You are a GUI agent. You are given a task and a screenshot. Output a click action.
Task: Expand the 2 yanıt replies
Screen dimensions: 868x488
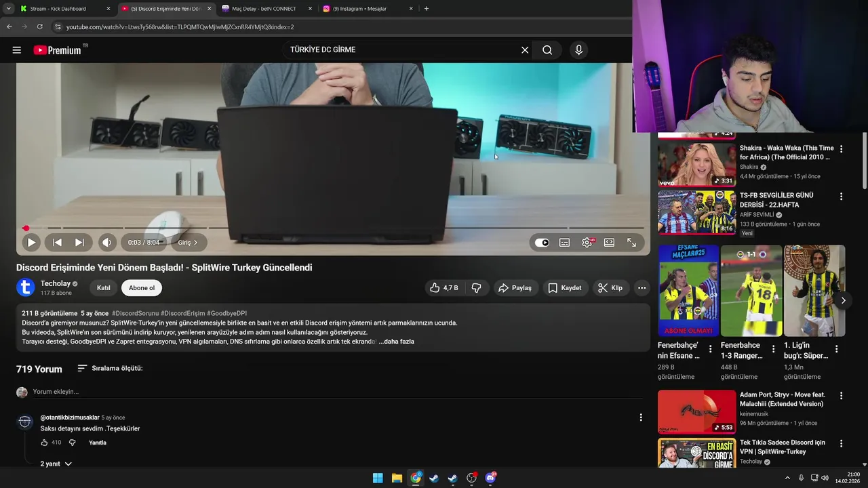tap(56, 464)
